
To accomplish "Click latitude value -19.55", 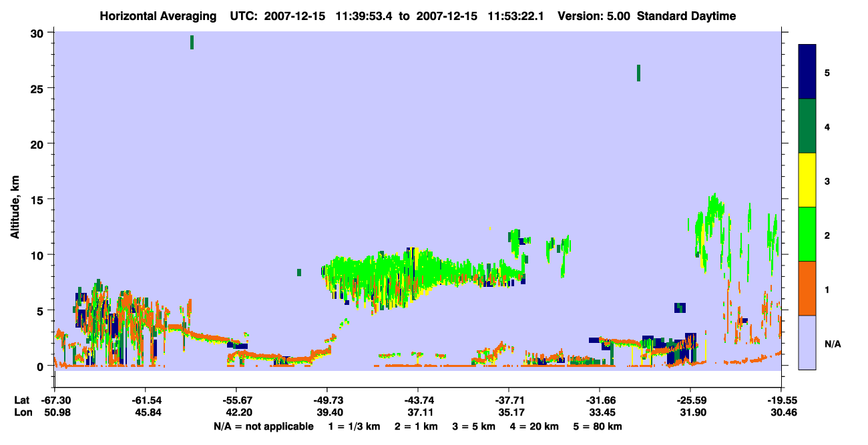I will point(781,400).
